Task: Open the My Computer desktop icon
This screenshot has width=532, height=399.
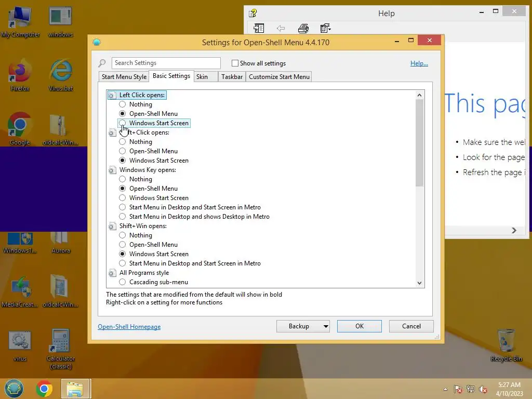Action: click(x=20, y=21)
